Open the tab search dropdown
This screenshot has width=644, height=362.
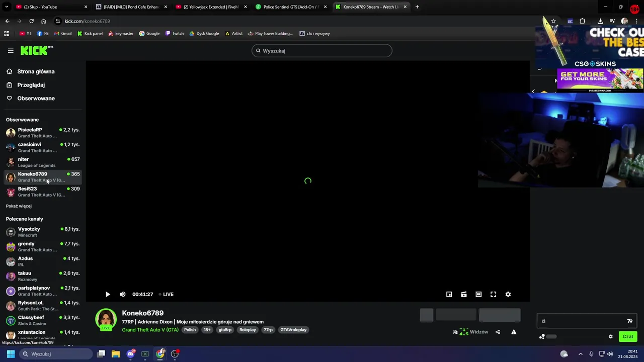[x=7, y=7]
